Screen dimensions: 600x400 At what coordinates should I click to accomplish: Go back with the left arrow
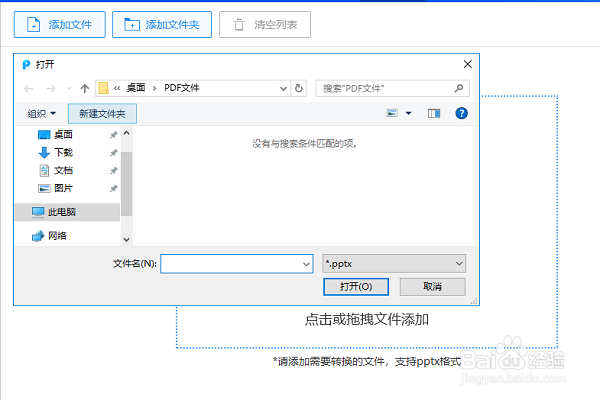point(28,89)
